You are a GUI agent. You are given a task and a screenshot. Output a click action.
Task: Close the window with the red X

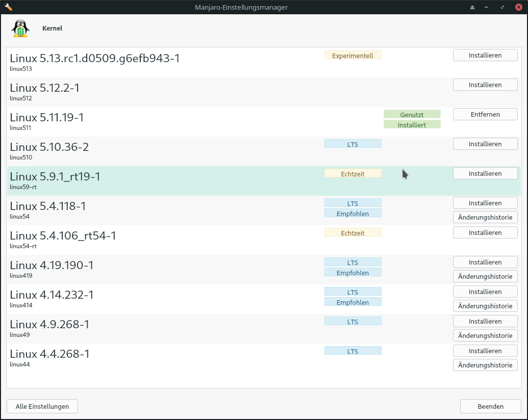[519, 7]
